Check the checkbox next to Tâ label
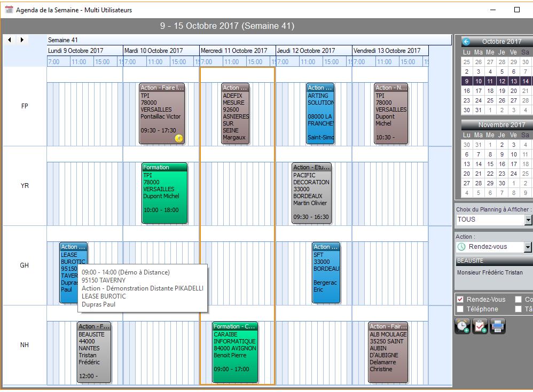The image size is (533, 392). (x=519, y=309)
